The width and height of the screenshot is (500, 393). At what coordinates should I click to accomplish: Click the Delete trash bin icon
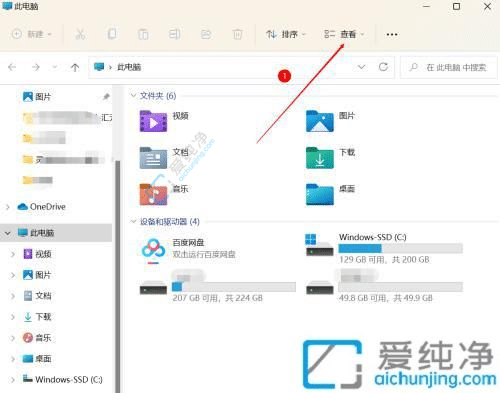(x=237, y=34)
